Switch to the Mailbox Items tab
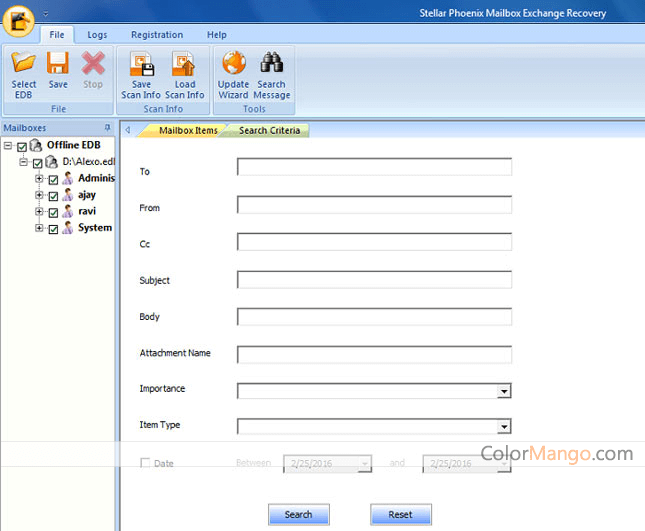The height and width of the screenshot is (531, 645). 188,130
